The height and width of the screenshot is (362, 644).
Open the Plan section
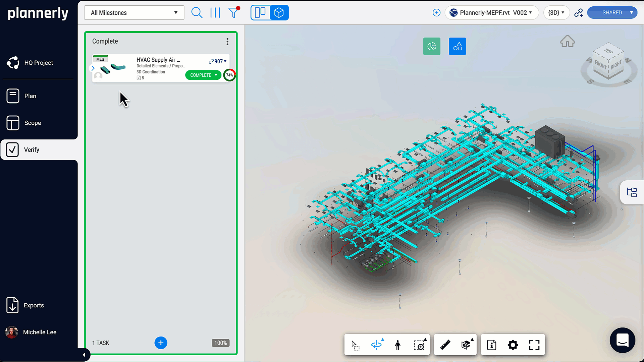[30, 96]
